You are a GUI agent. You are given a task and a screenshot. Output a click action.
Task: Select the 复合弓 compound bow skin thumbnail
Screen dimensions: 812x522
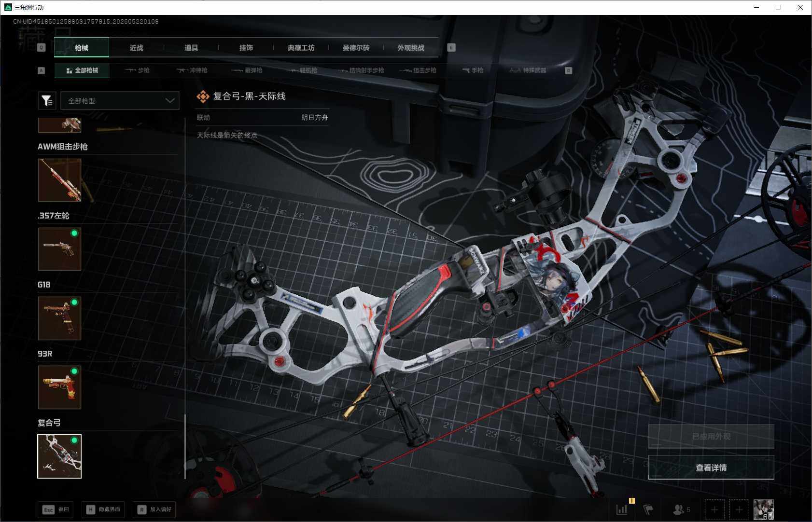(x=59, y=456)
